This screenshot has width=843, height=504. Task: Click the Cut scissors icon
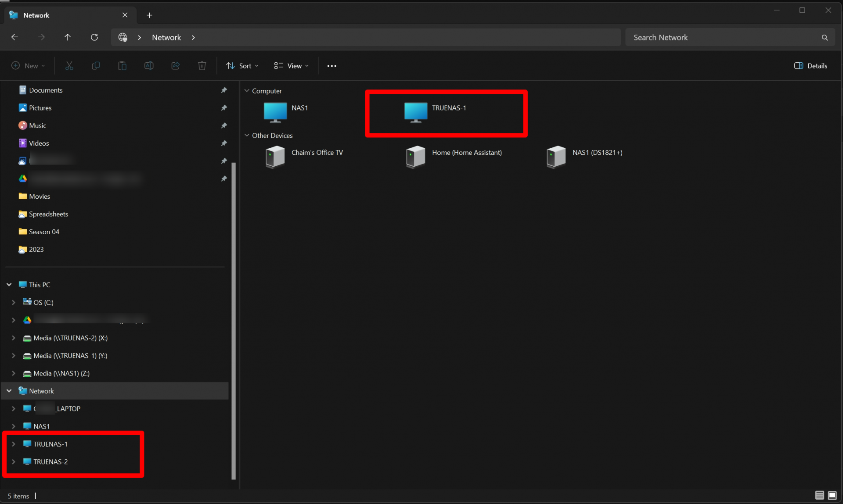coord(69,66)
